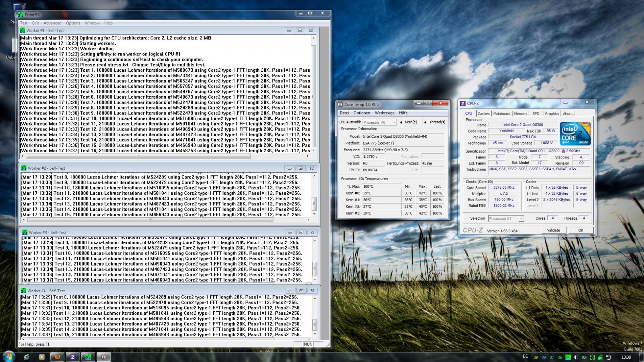Switch to Core Temp via its taskbar button
Viewport: 644px width, 362px height.
[104, 357]
